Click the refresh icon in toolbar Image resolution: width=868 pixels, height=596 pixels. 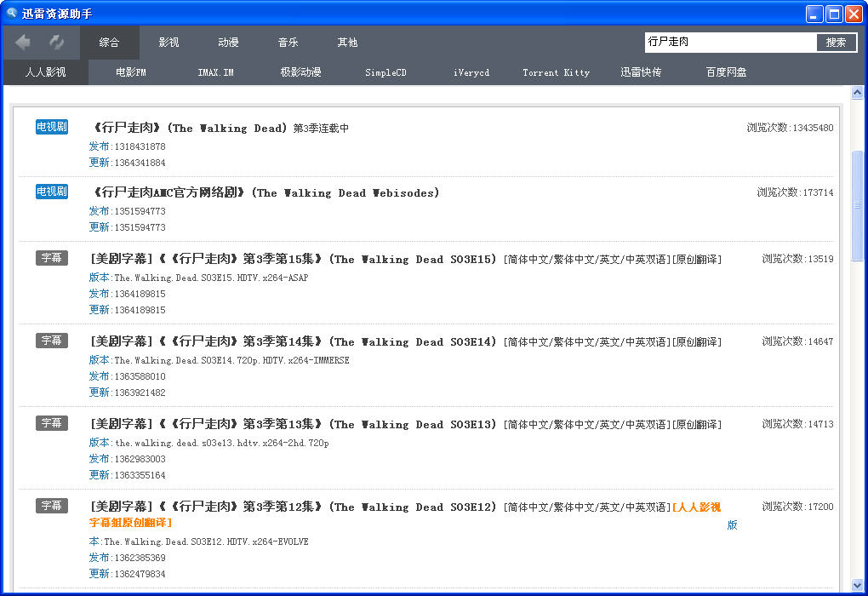pyautogui.click(x=56, y=42)
